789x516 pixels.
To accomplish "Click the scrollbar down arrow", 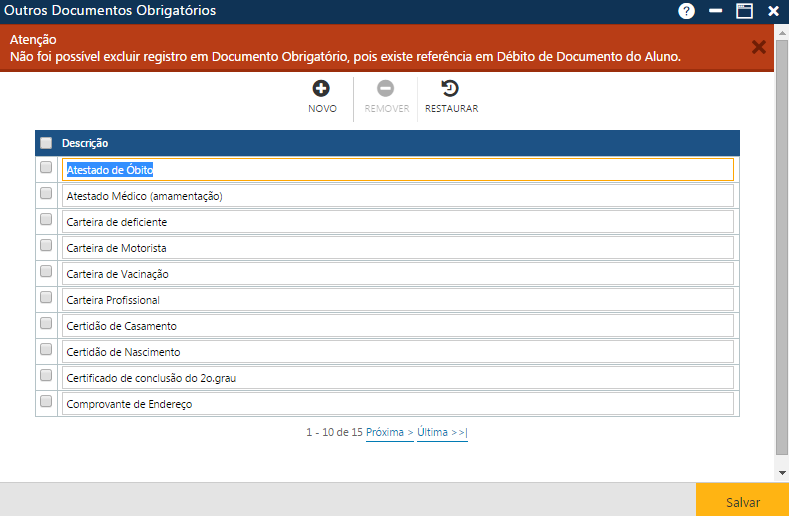I will click(782, 471).
